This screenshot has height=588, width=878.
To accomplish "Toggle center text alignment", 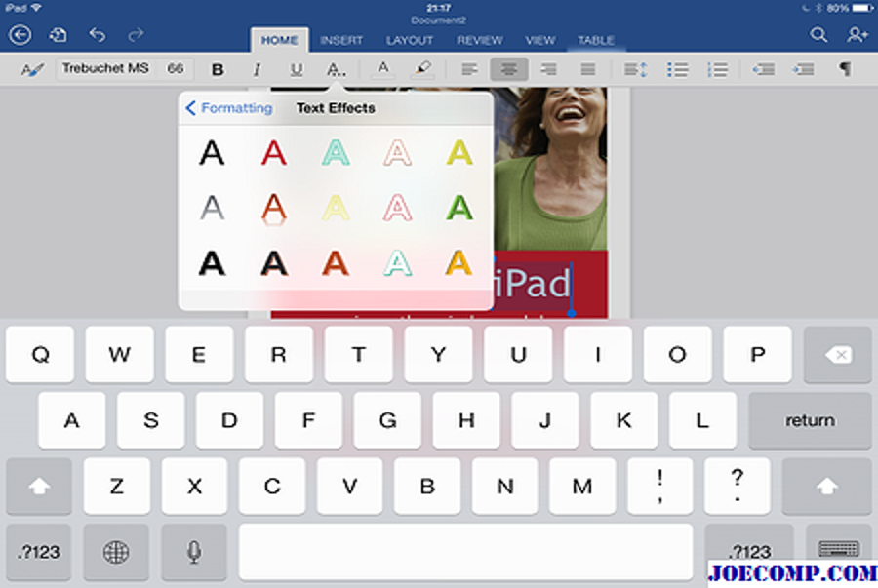I will (x=508, y=69).
